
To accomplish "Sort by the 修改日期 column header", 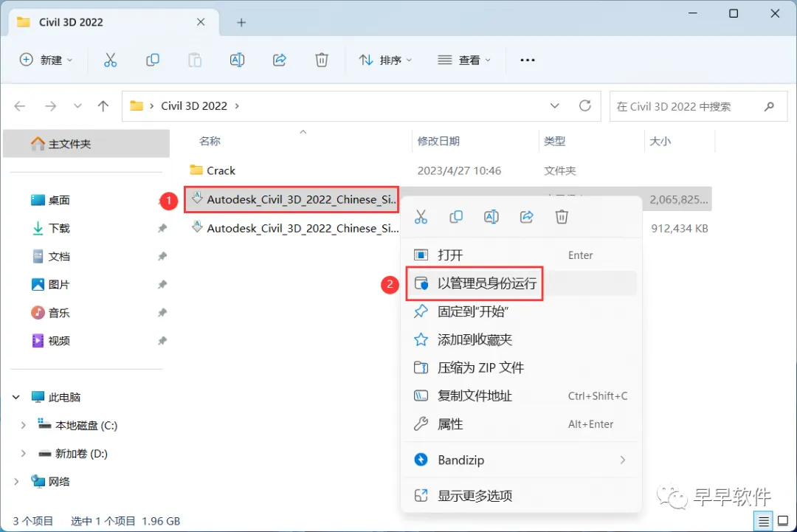I will point(438,141).
